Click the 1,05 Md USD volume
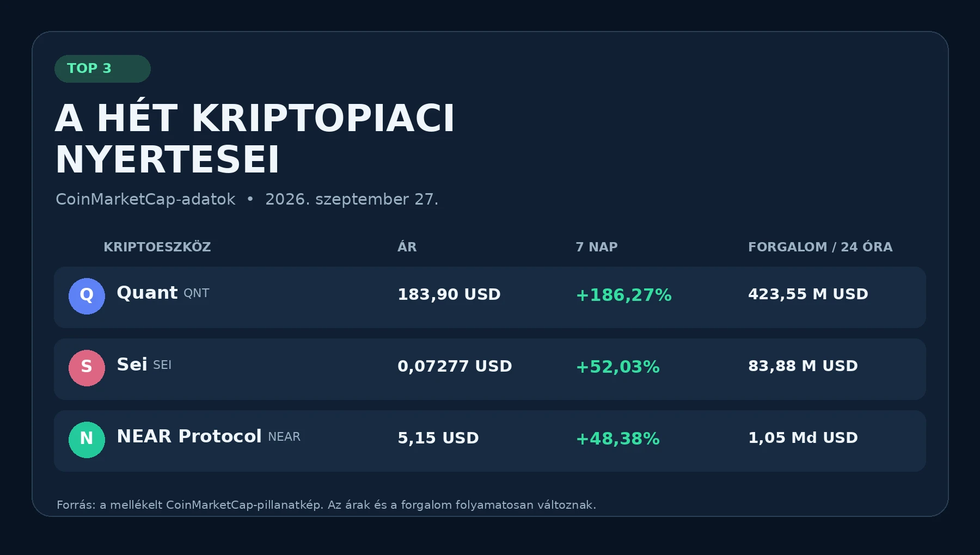 803,437
